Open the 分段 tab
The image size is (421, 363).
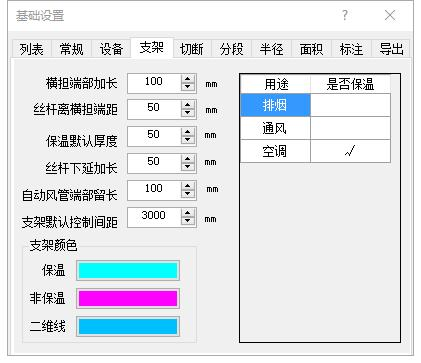(231, 49)
